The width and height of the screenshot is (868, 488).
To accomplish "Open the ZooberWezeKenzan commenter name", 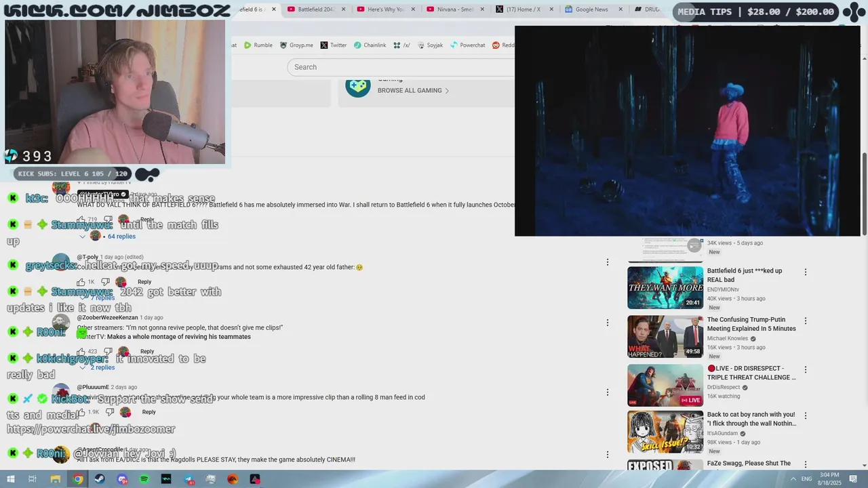I will [107, 317].
